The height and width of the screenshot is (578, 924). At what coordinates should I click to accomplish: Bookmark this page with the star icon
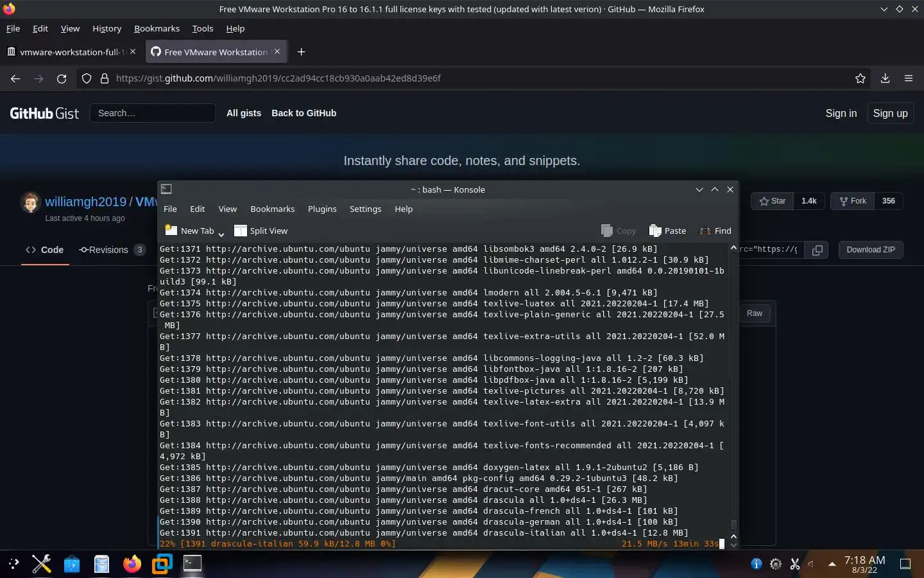pyautogui.click(x=860, y=78)
